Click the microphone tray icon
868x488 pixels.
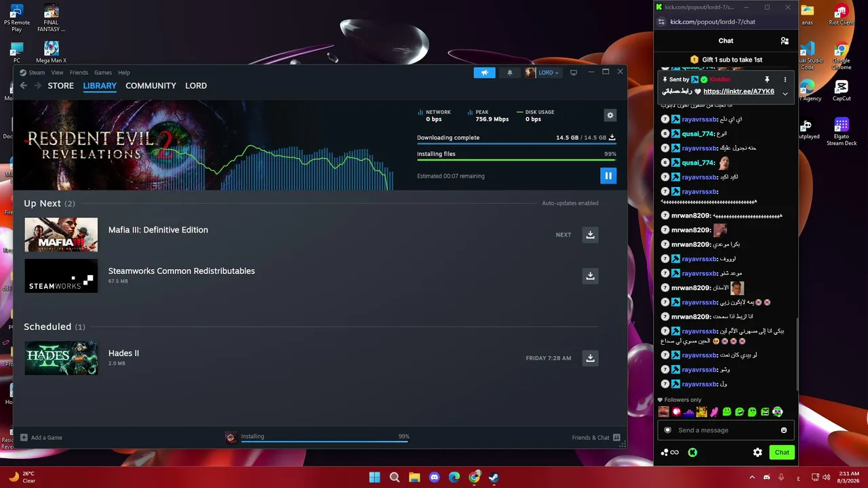click(782, 477)
